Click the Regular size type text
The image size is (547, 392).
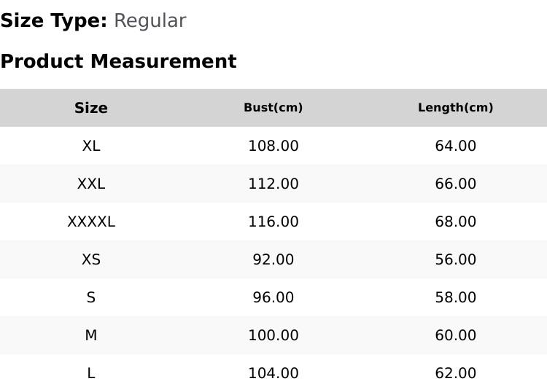click(x=150, y=21)
